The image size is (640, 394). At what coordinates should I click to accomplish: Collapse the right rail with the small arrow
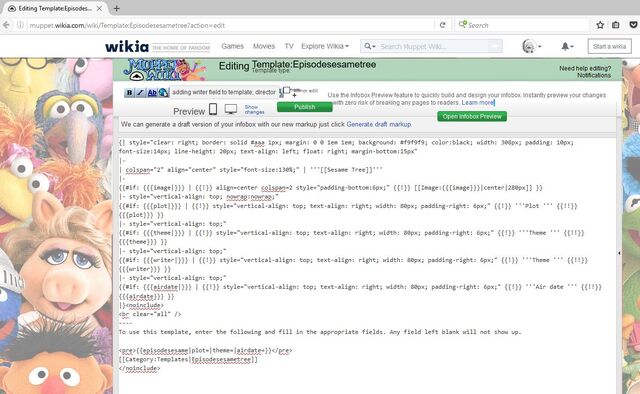pos(619,253)
